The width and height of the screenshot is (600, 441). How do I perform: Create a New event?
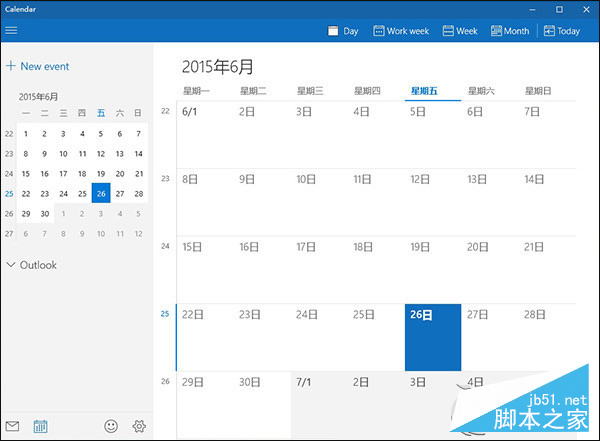(x=38, y=66)
